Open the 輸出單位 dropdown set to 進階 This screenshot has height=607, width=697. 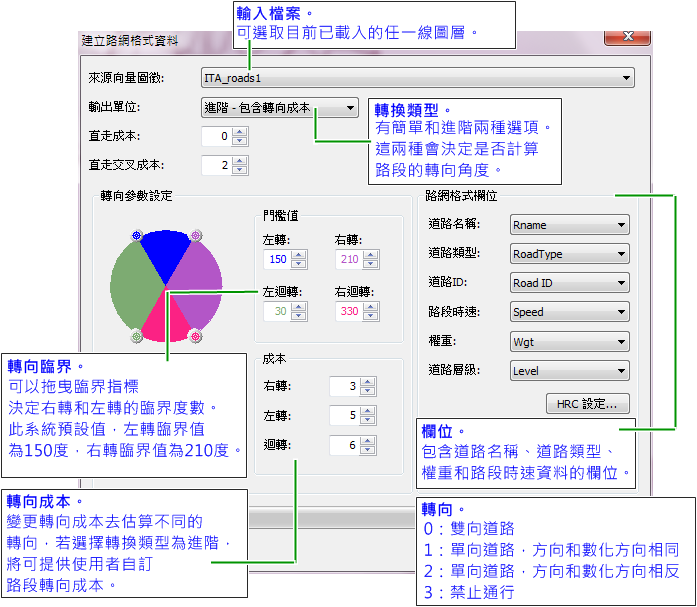(280, 108)
